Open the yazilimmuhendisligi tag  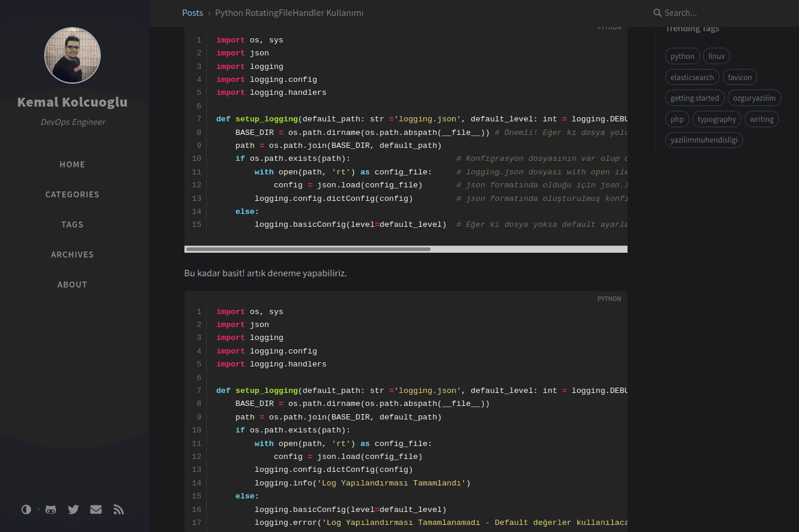pos(704,140)
